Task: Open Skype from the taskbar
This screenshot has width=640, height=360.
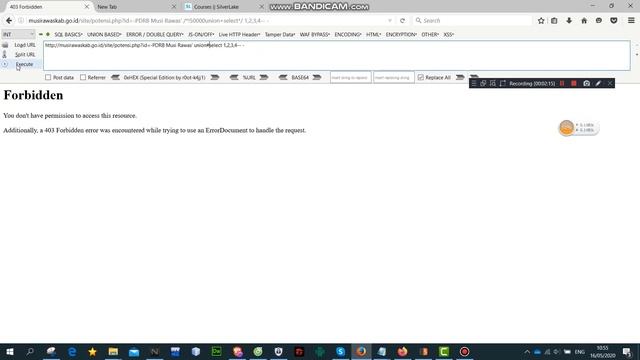Action: point(340,351)
